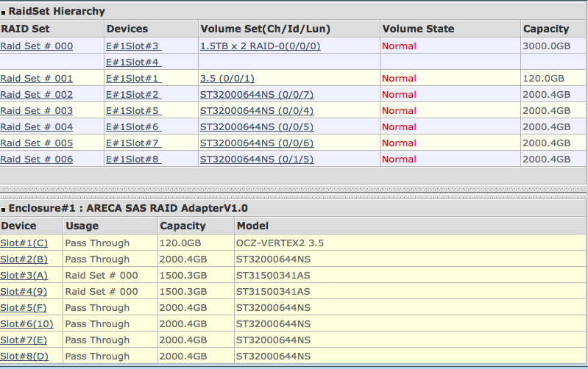The width and height of the screenshot is (588, 369).
Task: Click device link E#1Slot#7
Action: (133, 143)
